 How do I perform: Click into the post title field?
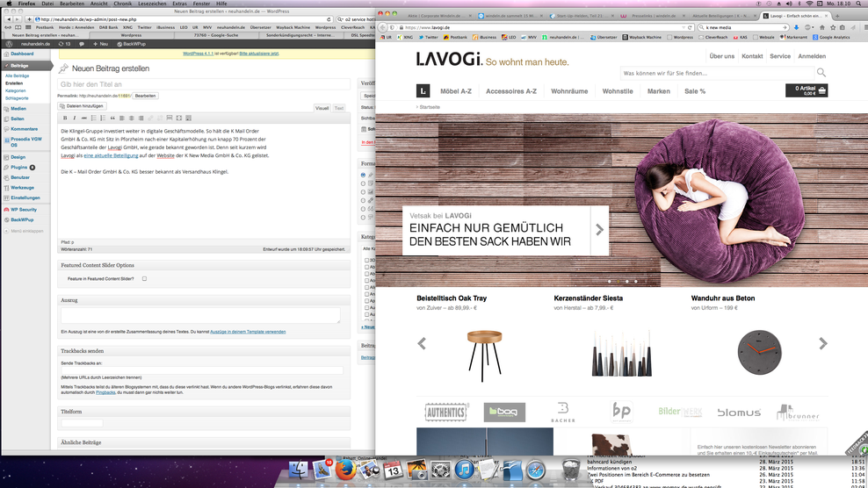coord(204,84)
